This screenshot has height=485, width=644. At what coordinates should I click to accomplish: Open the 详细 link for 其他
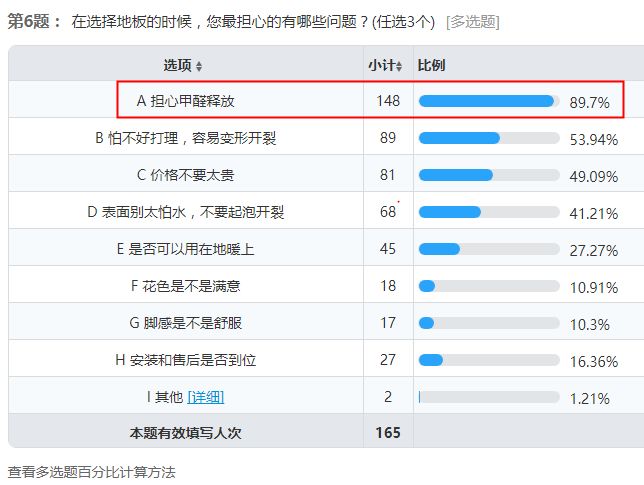point(205,397)
